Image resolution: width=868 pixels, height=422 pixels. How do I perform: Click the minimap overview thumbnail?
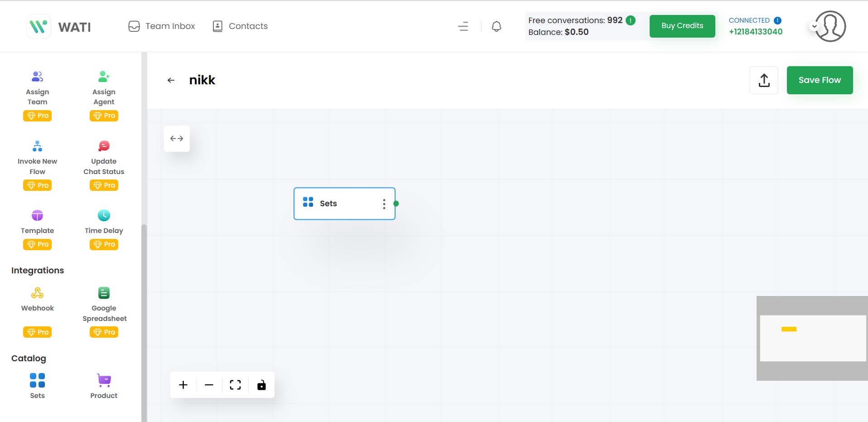(x=812, y=338)
